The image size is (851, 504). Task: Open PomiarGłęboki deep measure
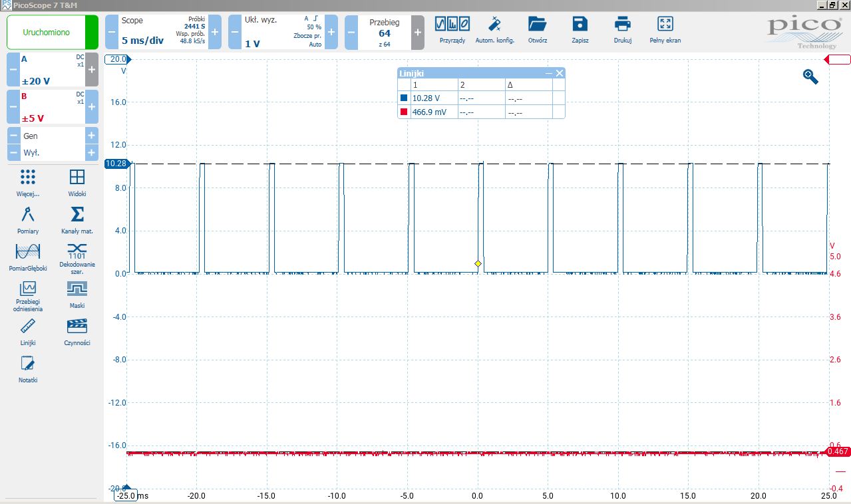(28, 257)
